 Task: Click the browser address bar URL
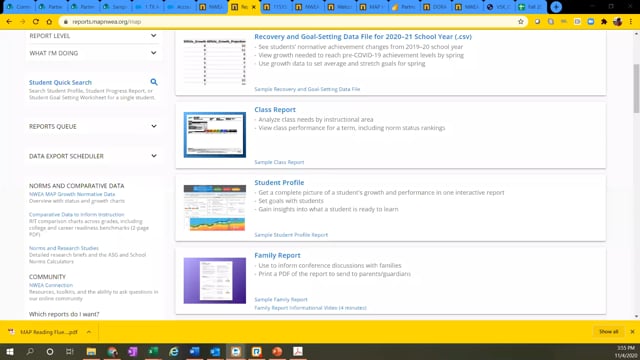click(106, 22)
